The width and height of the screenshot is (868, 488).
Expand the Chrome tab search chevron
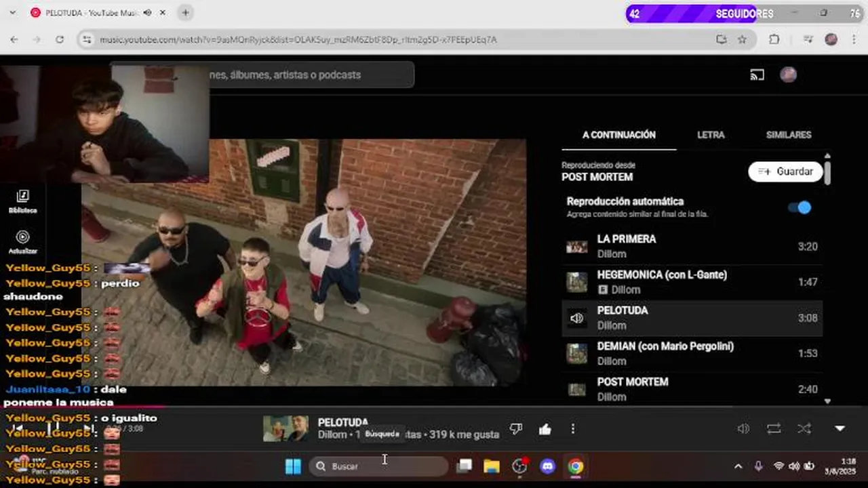[x=12, y=13]
